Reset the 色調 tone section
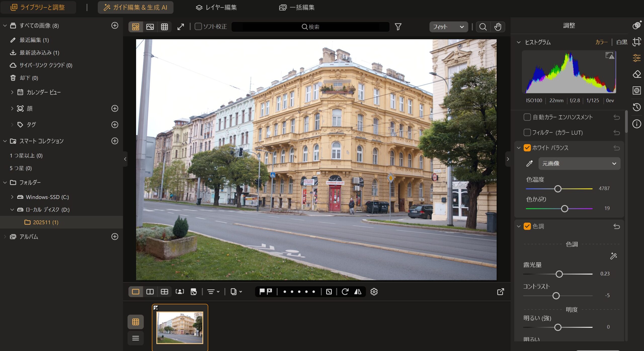The width and height of the screenshot is (644, 351). [x=617, y=226]
